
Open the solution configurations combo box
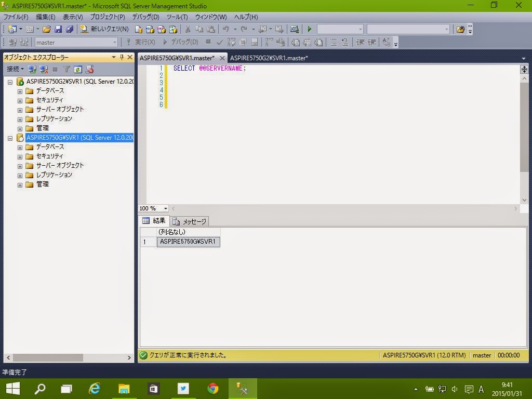point(340,29)
